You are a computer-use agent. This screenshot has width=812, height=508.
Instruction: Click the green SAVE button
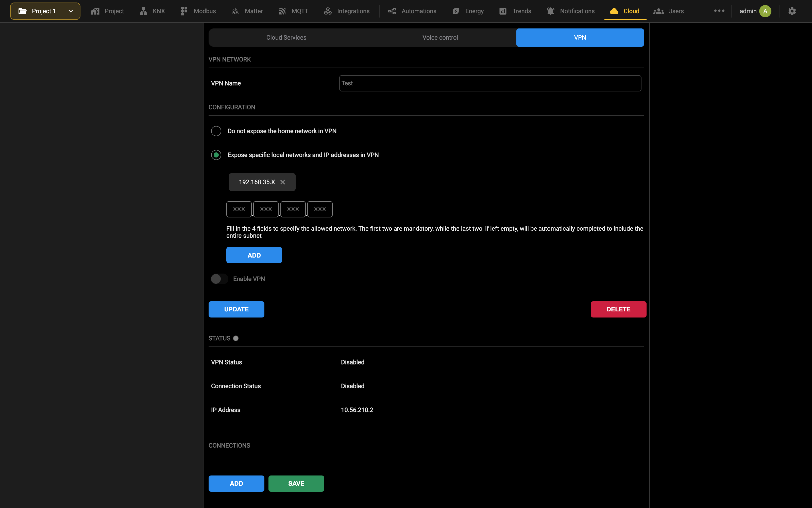296,483
